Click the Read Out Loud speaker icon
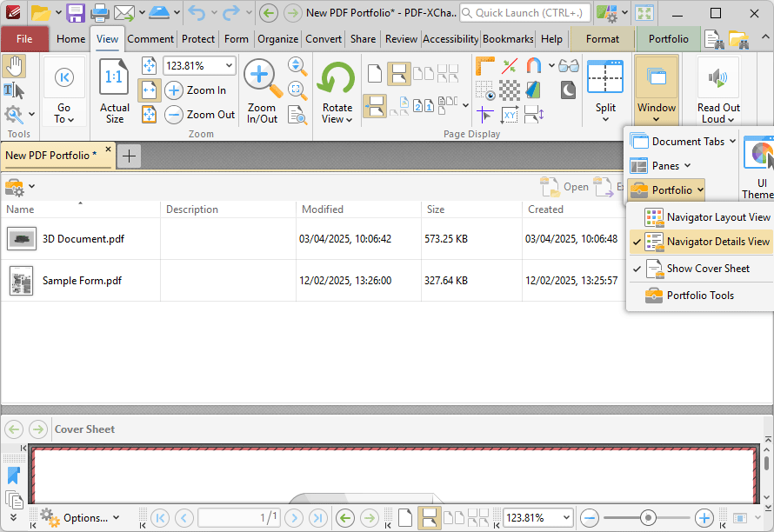This screenshot has height=532, width=774. coord(718,77)
